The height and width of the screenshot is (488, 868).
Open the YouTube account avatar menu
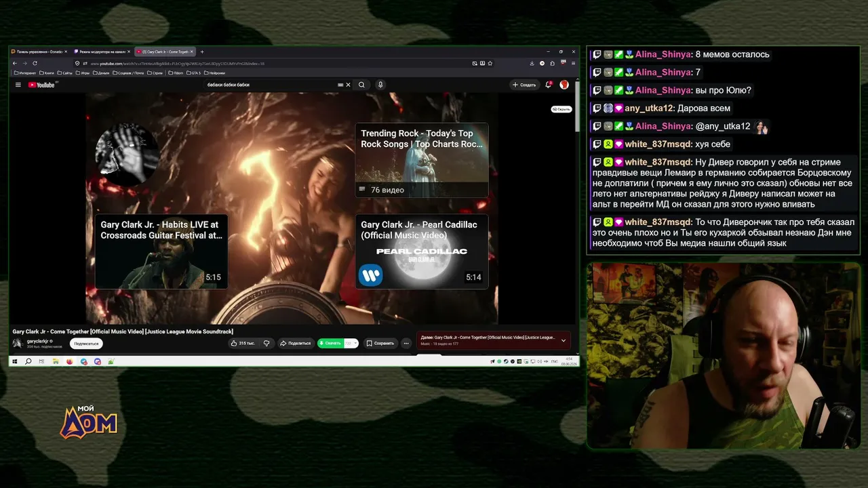coord(564,85)
